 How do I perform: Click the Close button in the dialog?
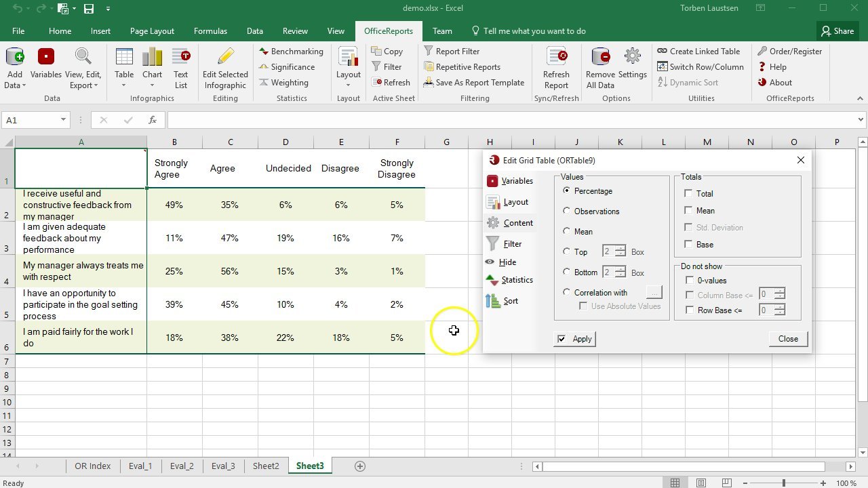[x=788, y=339]
